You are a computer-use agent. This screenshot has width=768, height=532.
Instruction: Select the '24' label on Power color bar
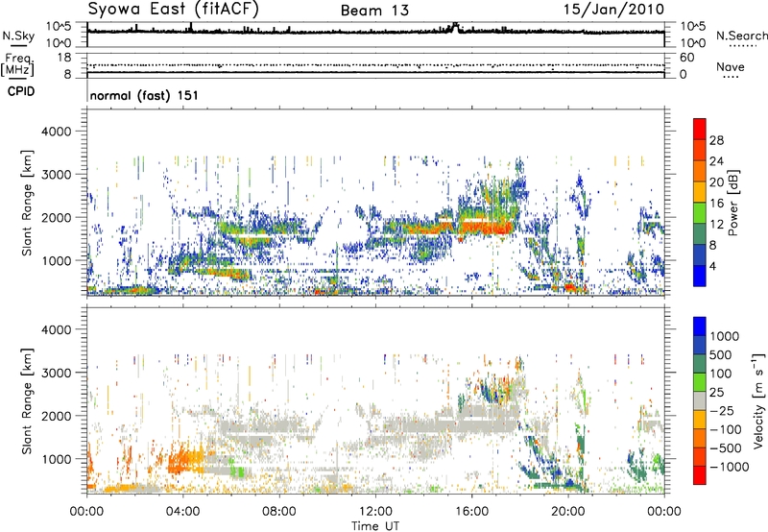click(716, 161)
